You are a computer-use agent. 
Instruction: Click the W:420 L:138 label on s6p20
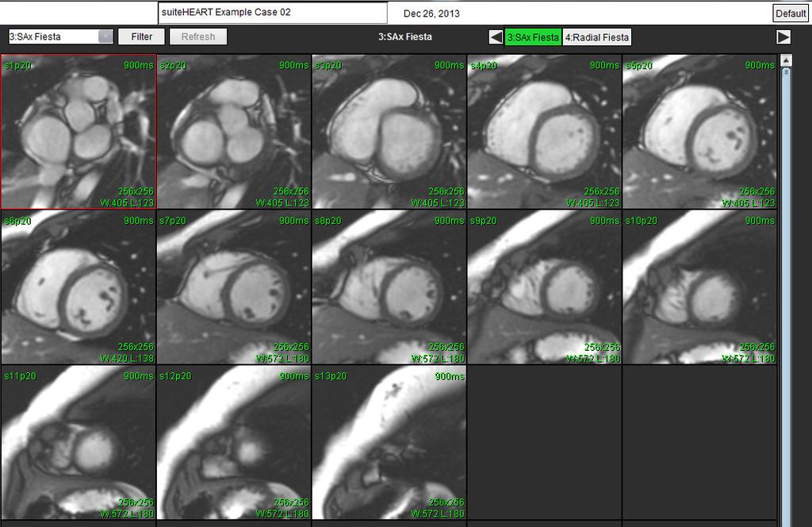point(127,358)
